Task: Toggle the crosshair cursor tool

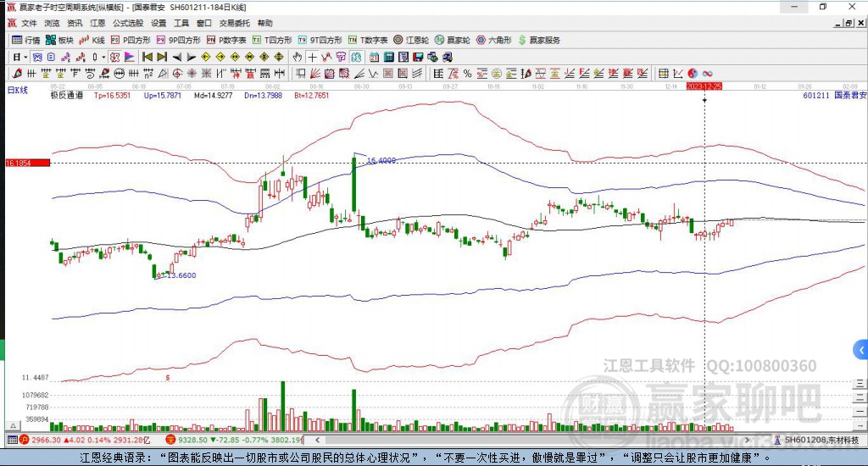Action: tap(313, 57)
